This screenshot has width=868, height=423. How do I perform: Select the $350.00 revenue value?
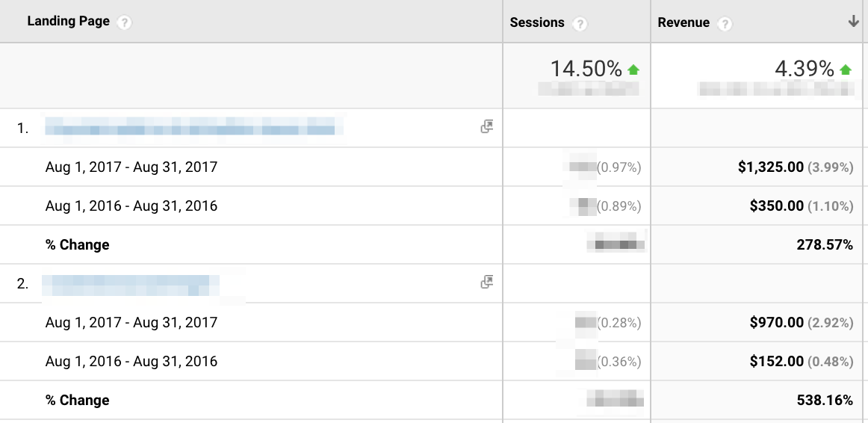776,206
